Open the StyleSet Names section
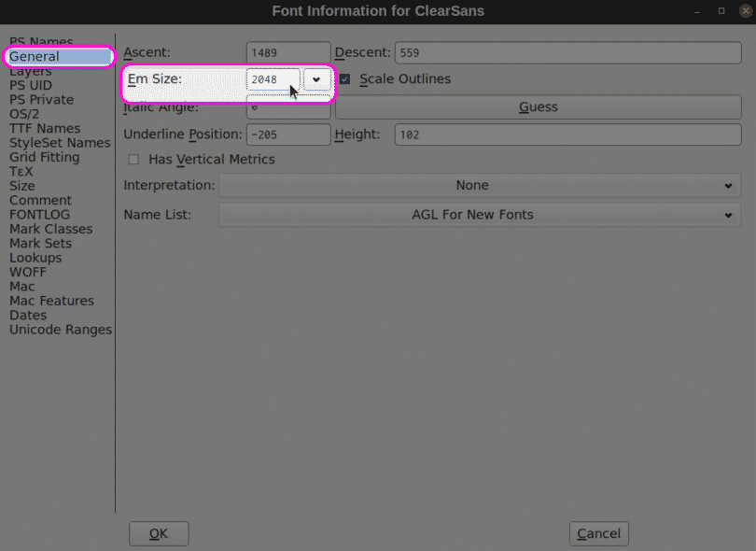This screenshot has width=756, height=551. pos(60,143)
